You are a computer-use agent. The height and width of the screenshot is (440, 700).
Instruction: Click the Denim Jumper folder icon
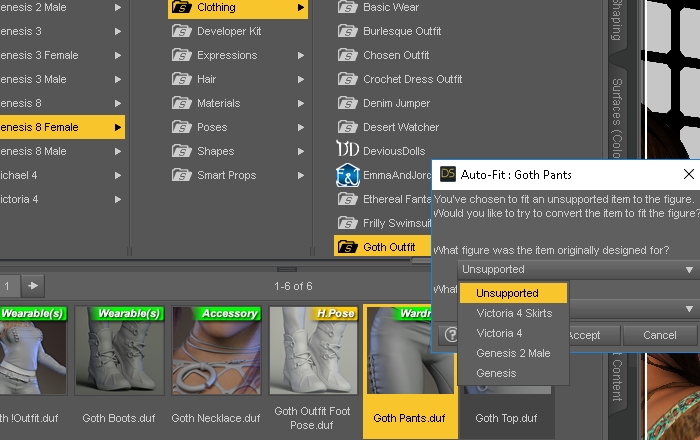[x=347, y=103]
